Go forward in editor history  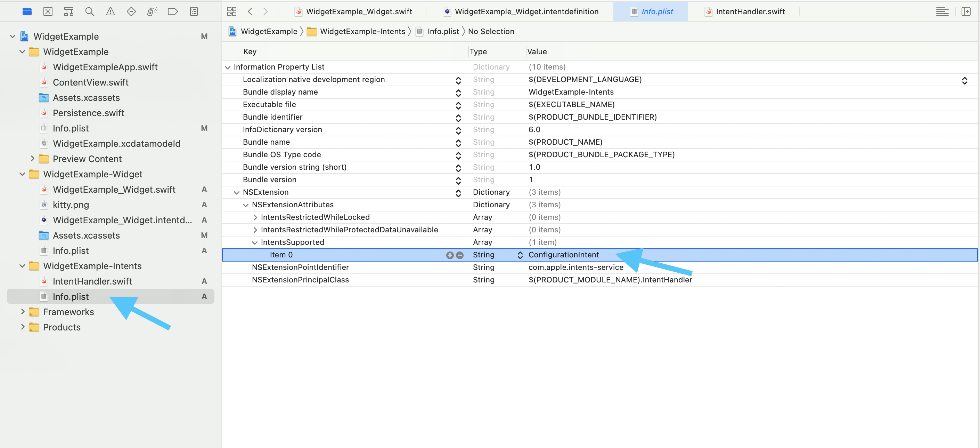tap(265, 11)
